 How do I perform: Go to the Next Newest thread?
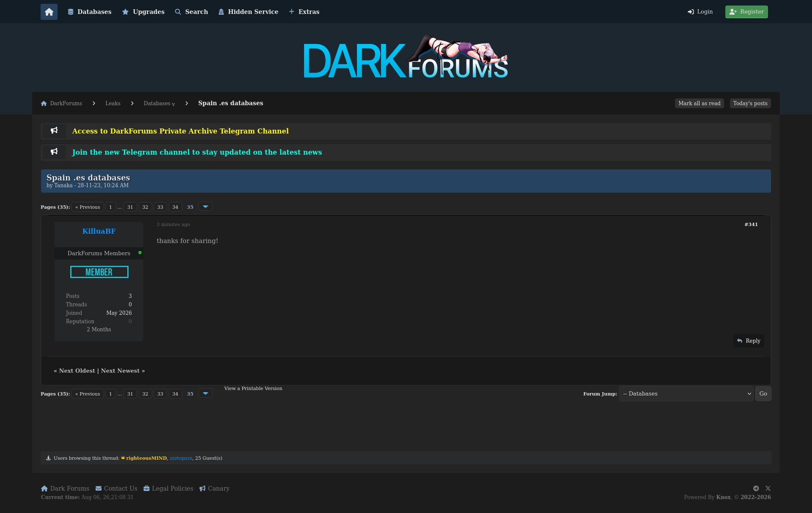[x=120, y=371]
